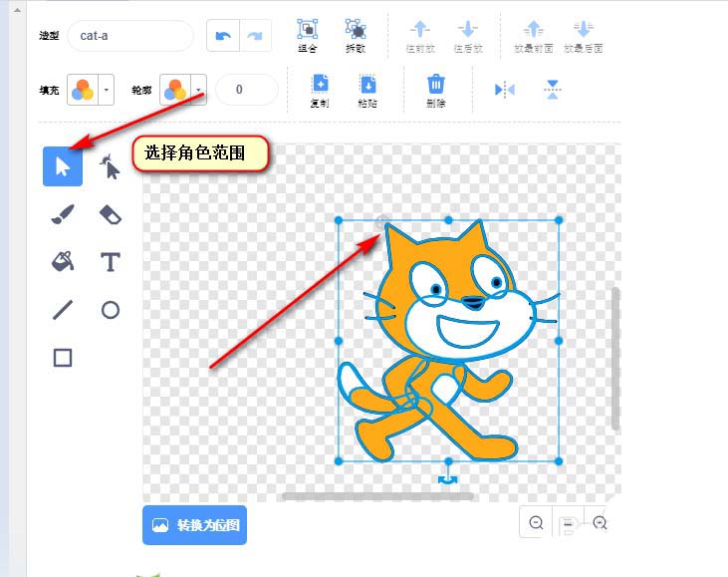The image size is (728, 577).
Task: Select the arrow Select tool
Action: pyautogui.click(x=63, y=166)
